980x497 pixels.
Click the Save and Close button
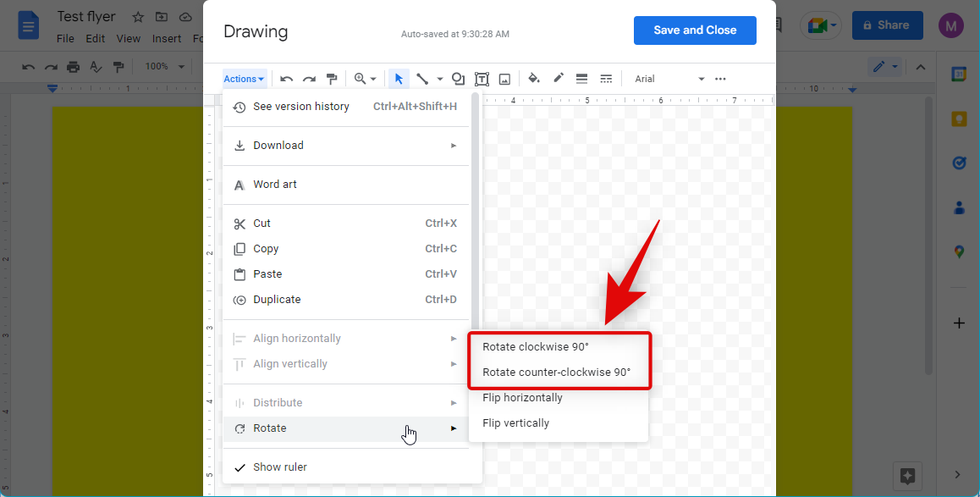pyautogui.click(x=694, y=30)
